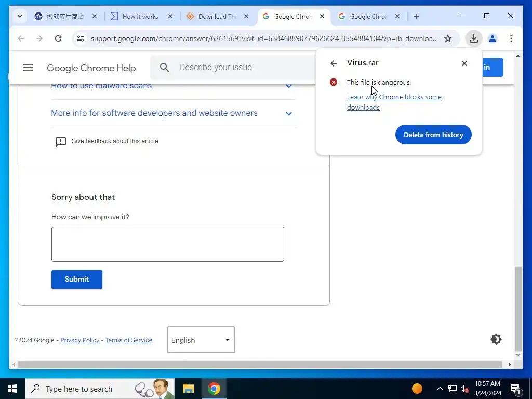Open a new tab with plus button

416,16
